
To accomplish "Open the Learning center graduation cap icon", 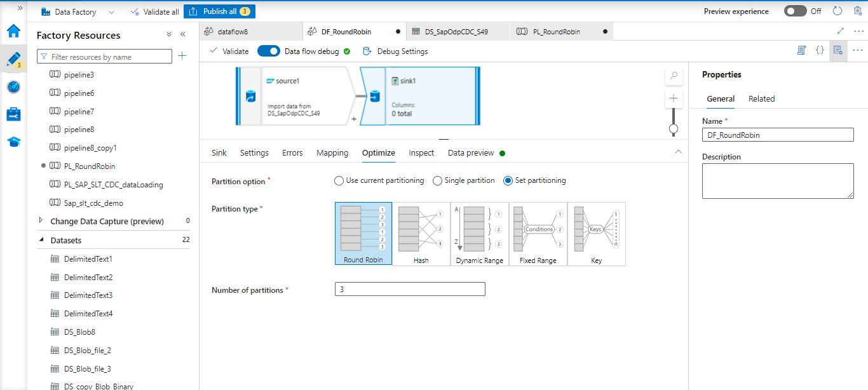I will tap(13, 142).
